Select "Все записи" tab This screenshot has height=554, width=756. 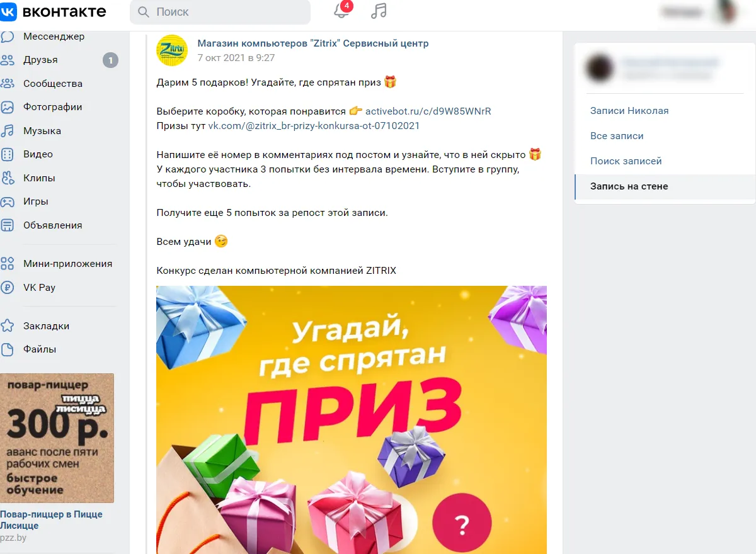(x=617, y=136)
